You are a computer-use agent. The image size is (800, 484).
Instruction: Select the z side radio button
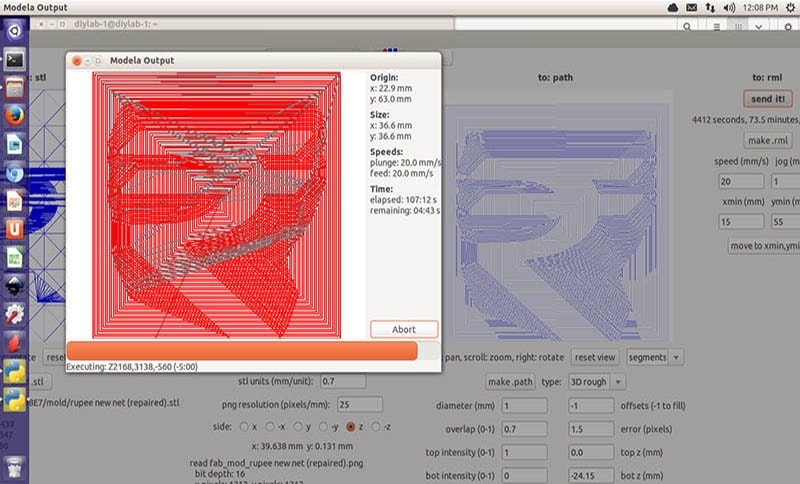(x=351, y=426)
